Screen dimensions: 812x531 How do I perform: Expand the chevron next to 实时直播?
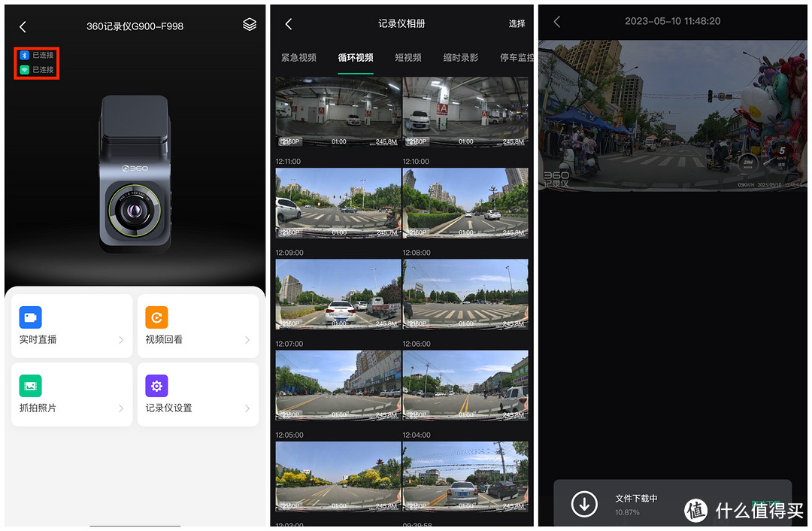pos(121,340)
